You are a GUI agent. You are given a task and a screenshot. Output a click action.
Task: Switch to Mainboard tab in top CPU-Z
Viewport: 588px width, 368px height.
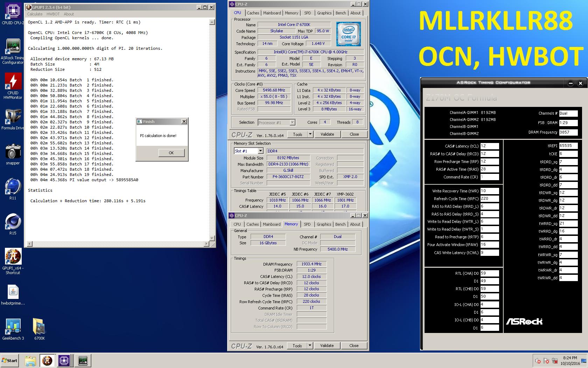point(272,13)
